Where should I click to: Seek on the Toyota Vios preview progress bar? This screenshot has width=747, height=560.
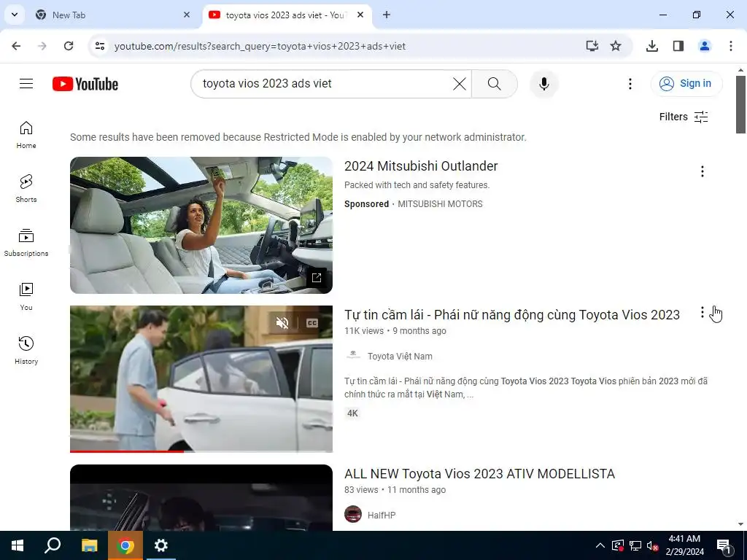tap(201, 451)
